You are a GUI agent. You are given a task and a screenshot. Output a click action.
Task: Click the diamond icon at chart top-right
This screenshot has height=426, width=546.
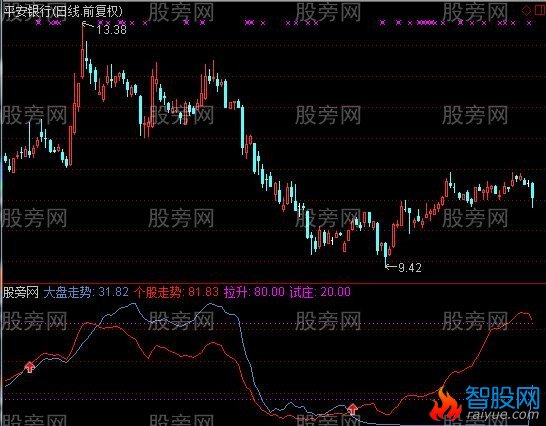(526, 10)
